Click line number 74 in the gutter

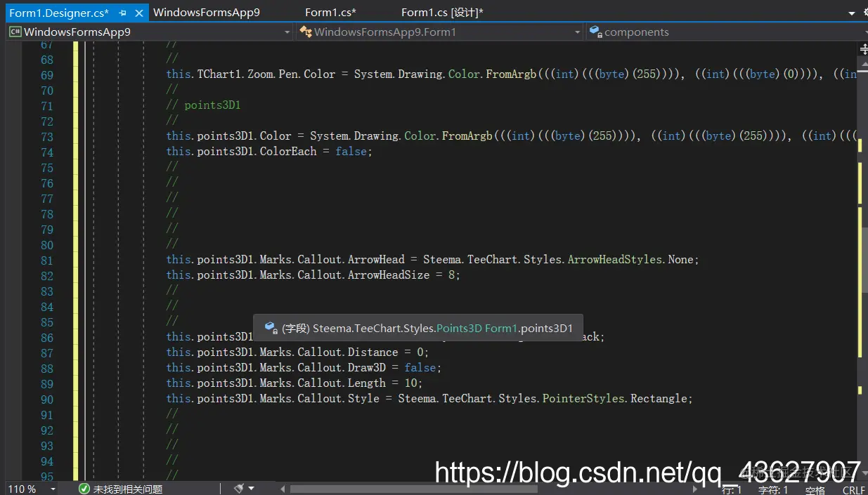(x=47, y=152)
